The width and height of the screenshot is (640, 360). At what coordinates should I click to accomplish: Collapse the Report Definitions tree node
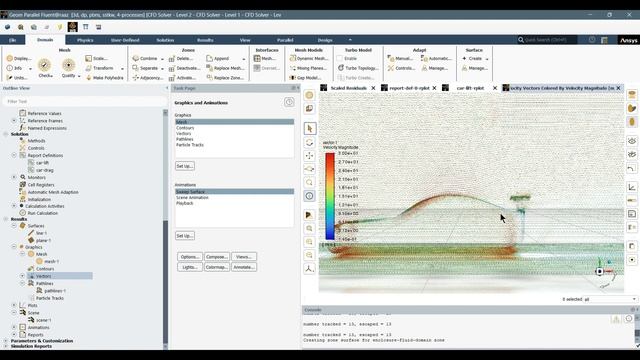(x=14, y=155)
